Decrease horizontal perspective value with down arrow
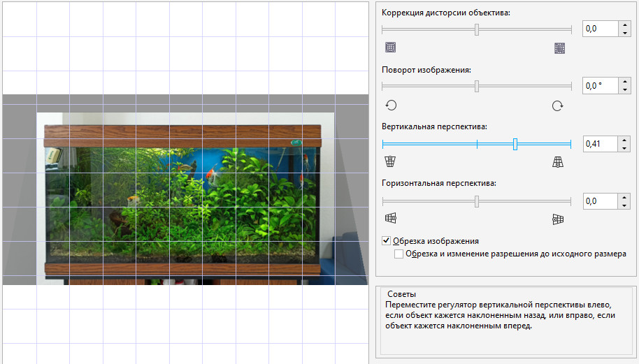This screenshot has width=639, height=364. 624,205
